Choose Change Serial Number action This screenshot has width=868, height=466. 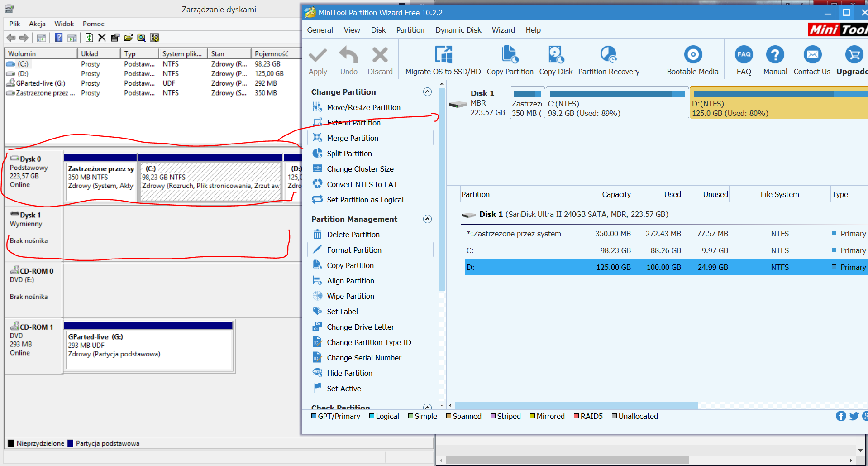coord(364,358)
